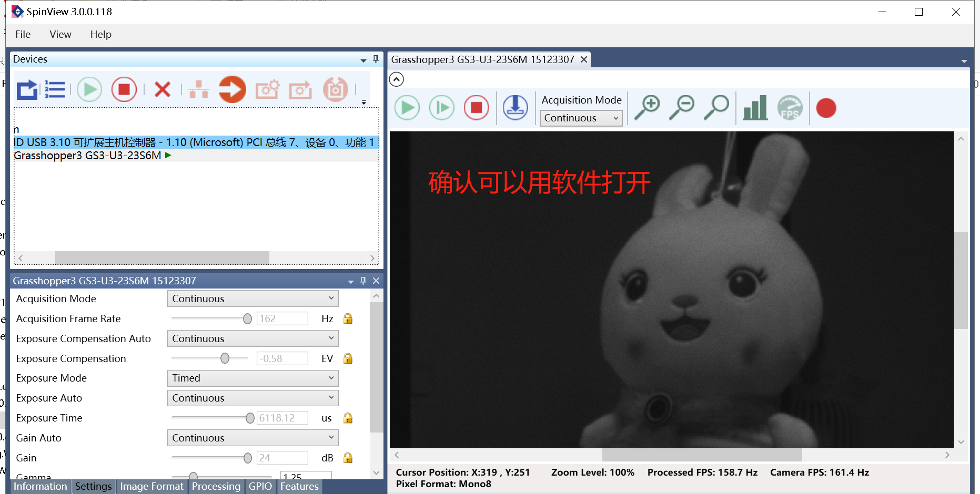Open the Devices panel options dropdown arrow
Image resolution: width=980 pixels, height=494 pixels.
tap(363, 60)
